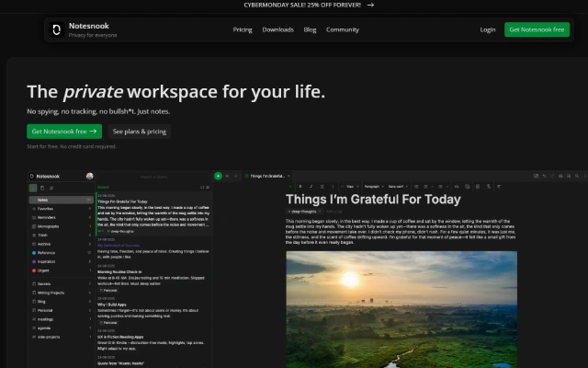Screen dimensions: 588x368
Task: Open the font size dropdown in toolbar
Action: (x=352, y=186)
